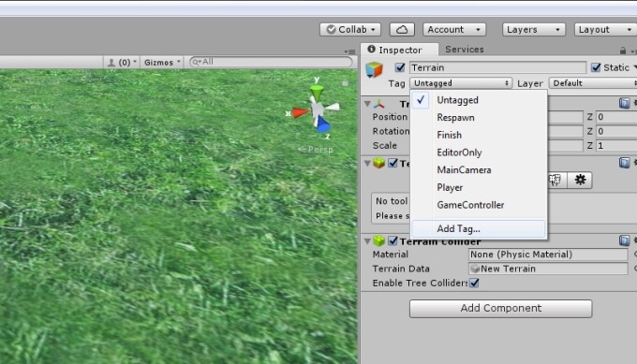
Task: Toggle the Static checkbox
Action: (596, 67)
